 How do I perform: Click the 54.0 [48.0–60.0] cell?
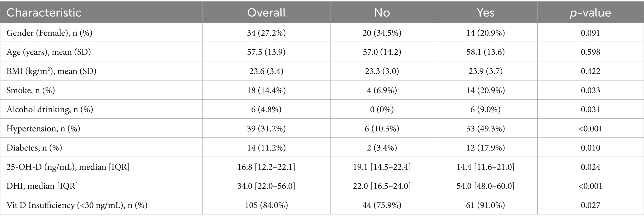485,186
